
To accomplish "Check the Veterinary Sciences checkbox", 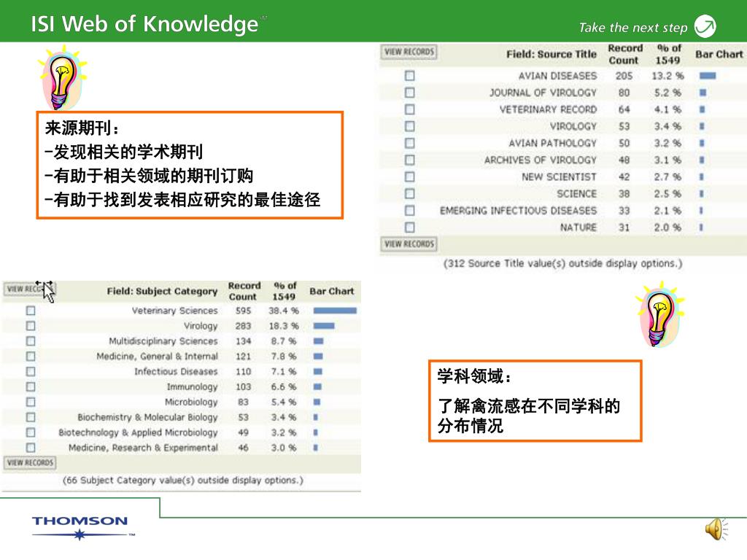I will 31,311.
